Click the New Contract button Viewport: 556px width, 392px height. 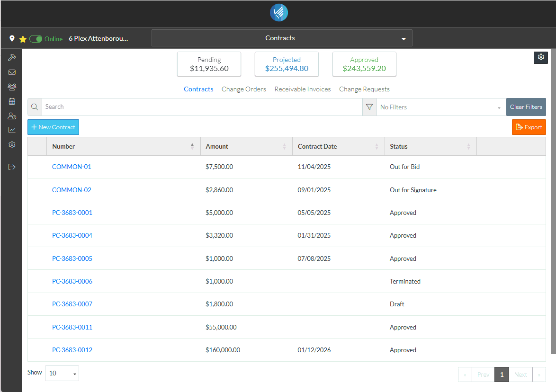click(x=54, y=127)
